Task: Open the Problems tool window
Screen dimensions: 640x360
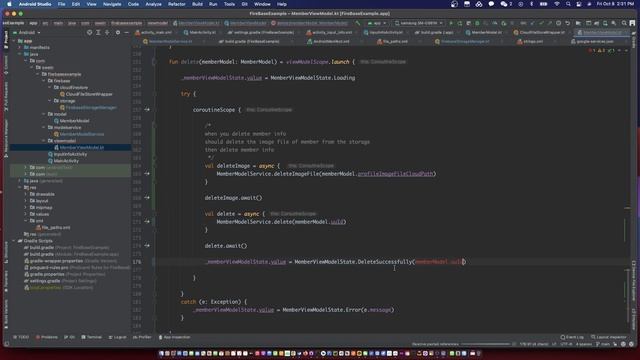Action: [47, 337]
